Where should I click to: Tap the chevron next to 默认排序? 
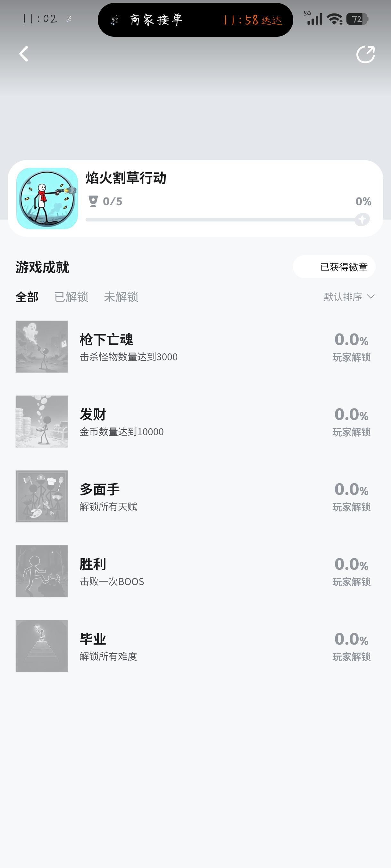point(371,296)
